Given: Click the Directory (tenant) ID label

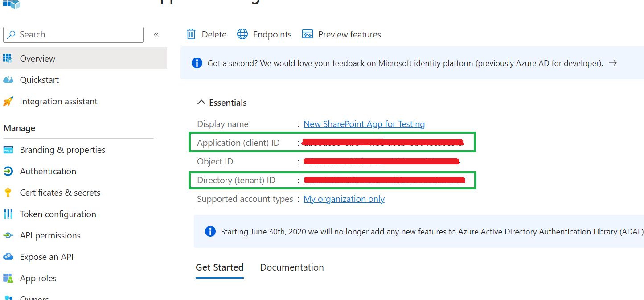Looking at the screenshot, I should coord(236,180).
